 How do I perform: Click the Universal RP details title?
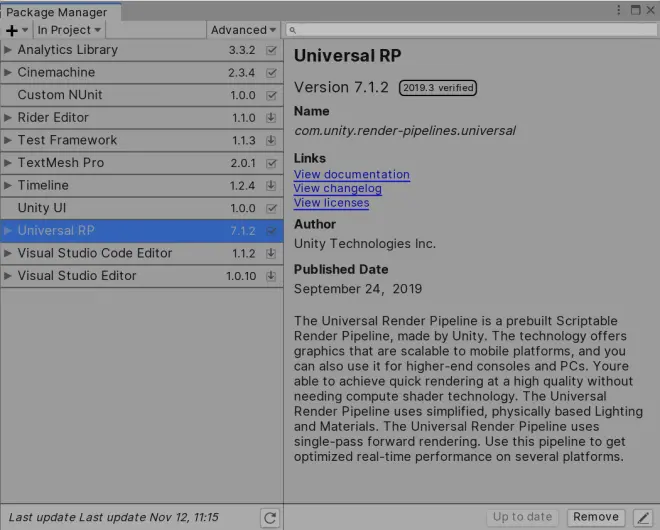(348, 56)
